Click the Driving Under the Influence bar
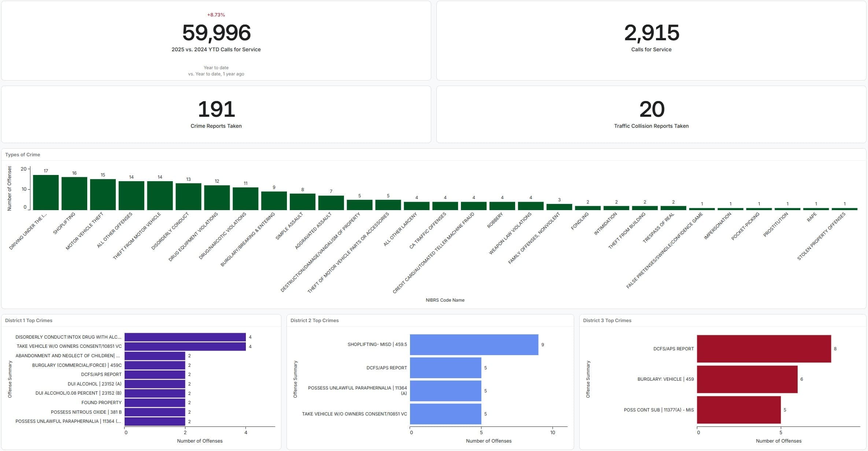This screenshot has height=451, width=868. [46, 193]
